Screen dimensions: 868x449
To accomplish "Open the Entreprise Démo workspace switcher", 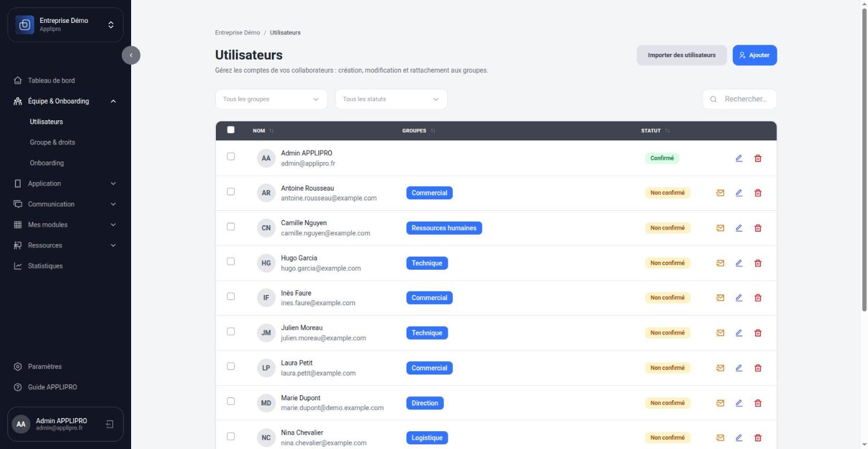I will [x=65, y=25].
